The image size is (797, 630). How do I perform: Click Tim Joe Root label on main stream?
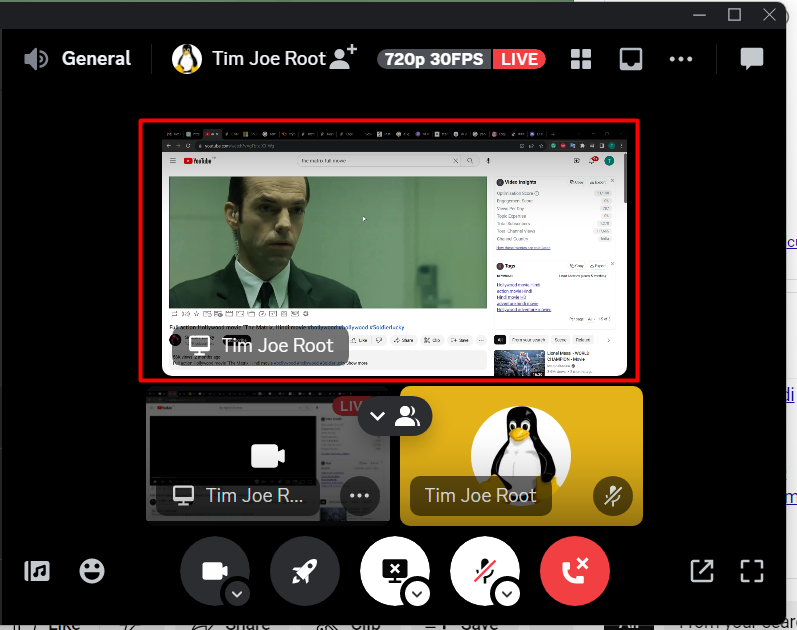point(278,346)
